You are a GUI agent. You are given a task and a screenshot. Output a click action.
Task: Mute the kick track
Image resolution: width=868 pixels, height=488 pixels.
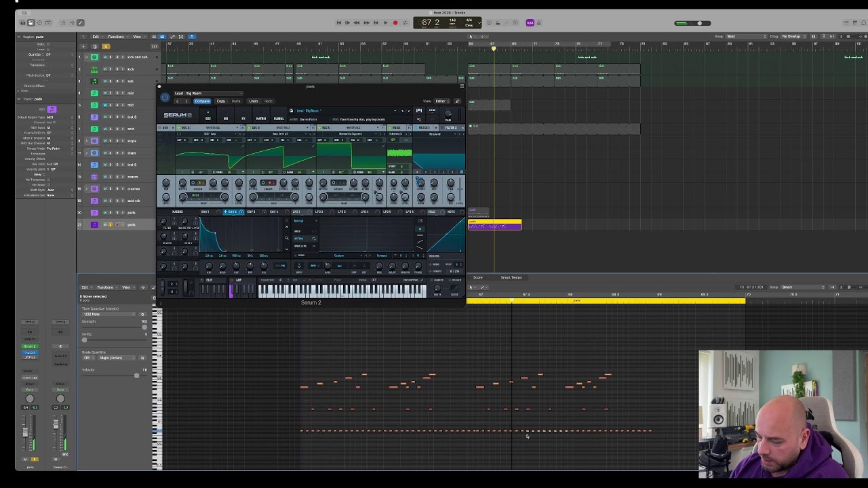click(105, 69)
